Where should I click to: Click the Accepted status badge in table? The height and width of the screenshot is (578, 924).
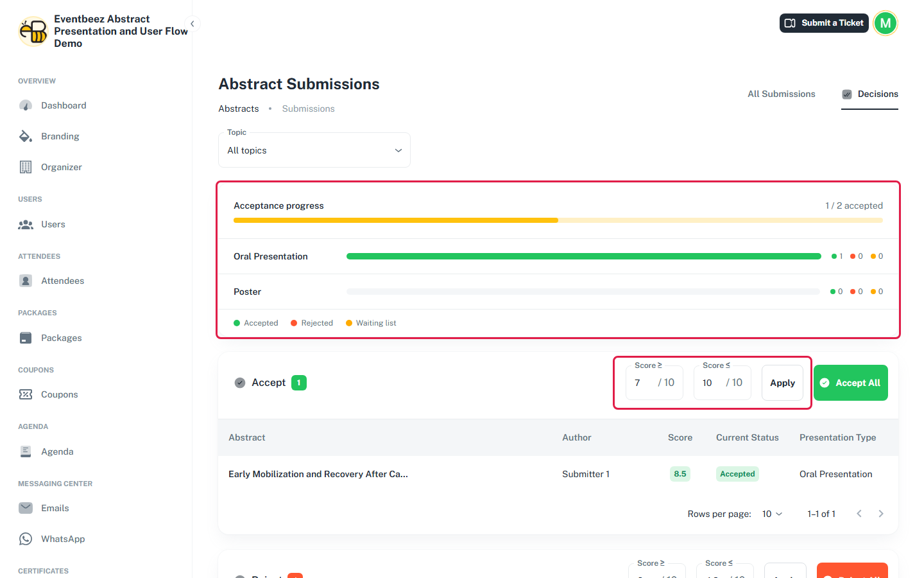coord(737,474)
